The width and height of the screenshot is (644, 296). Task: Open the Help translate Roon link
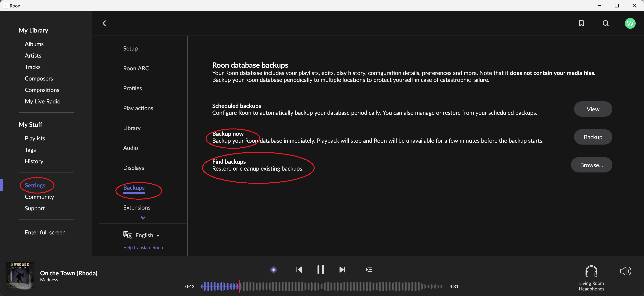pyautogui.click(x=143, y=247)
